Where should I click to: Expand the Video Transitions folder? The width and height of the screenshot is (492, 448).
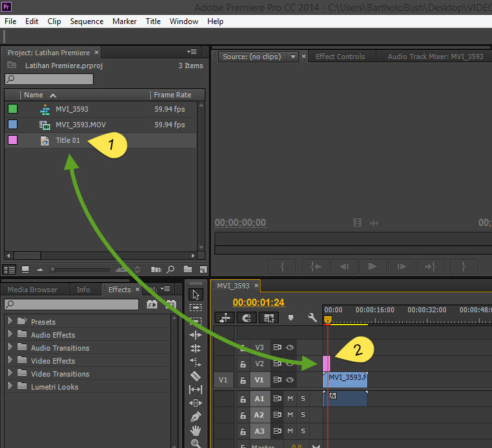coord(10,373)
